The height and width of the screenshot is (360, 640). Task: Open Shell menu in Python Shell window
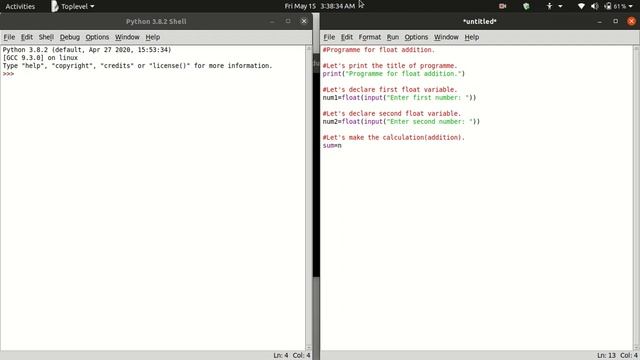point(46,37)
